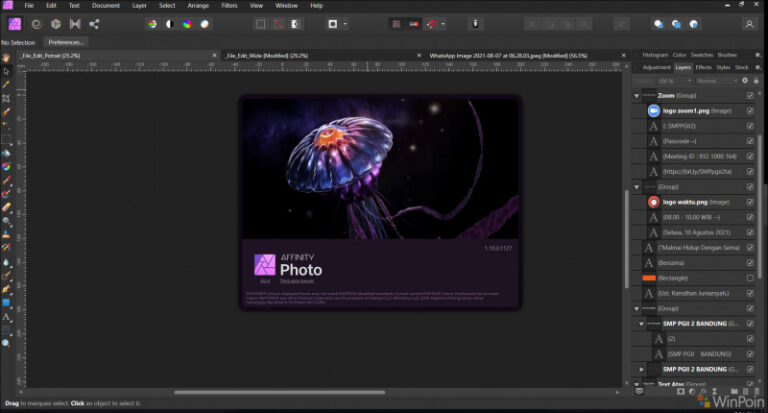The image size is (768, 413).
Task: Switch to the Liquify Persona icon
Action: [36, 24]
